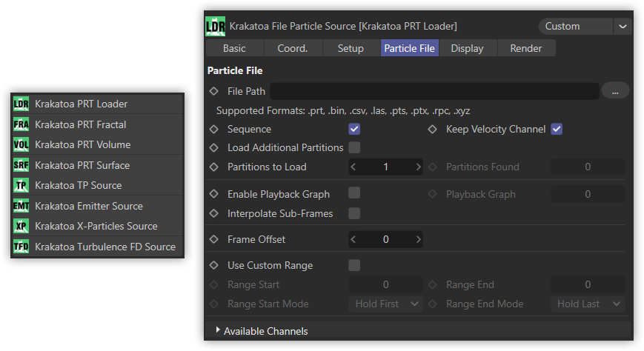Click keyframe diamond beside Enable Playback Graph
The width and height of the screenshot is (644, 351).
(214, 194)
